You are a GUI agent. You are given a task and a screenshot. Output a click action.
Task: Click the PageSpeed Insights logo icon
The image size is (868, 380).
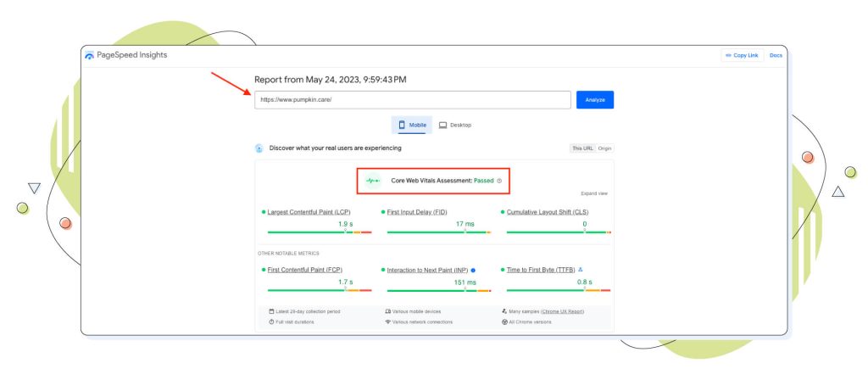pos(89,55)
